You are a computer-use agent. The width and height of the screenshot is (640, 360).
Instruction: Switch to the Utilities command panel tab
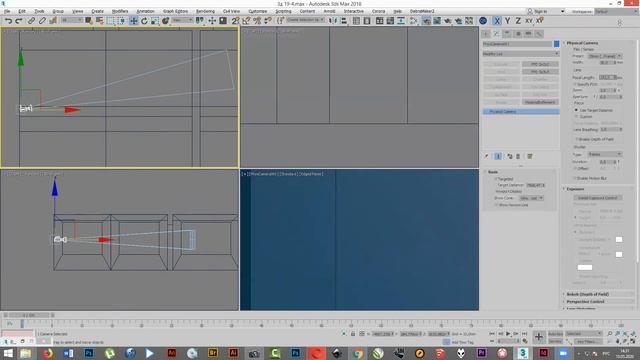click(x=539, y=34)
